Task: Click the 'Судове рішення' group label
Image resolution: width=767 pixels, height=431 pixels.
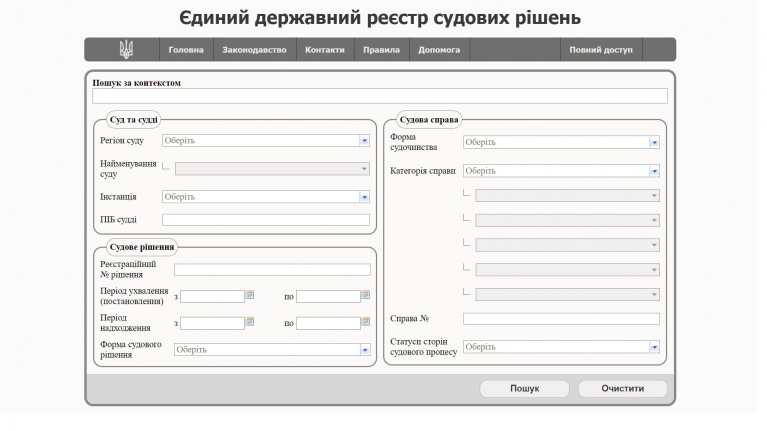Action: click(x=142, y=247)
